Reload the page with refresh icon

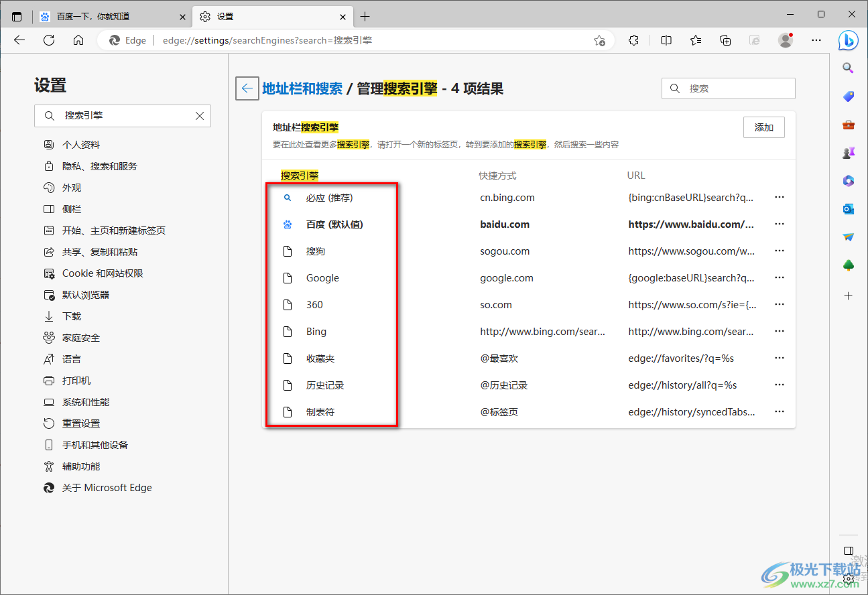(x=49, y=40)
